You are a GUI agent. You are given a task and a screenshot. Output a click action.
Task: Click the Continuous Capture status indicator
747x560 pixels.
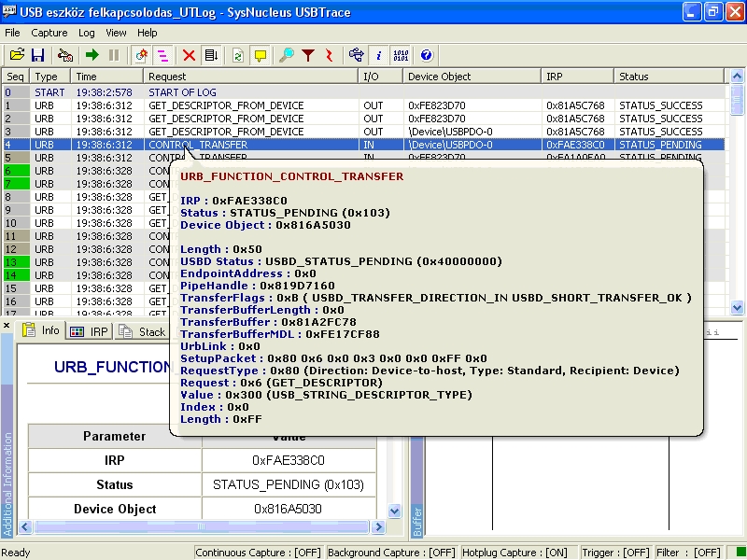[x=260, y=553]
